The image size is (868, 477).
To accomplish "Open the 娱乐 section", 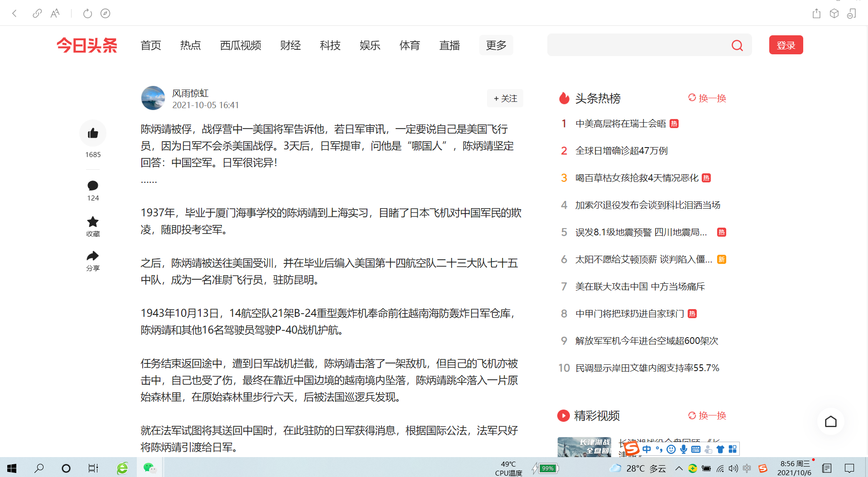I will [370, 45].
